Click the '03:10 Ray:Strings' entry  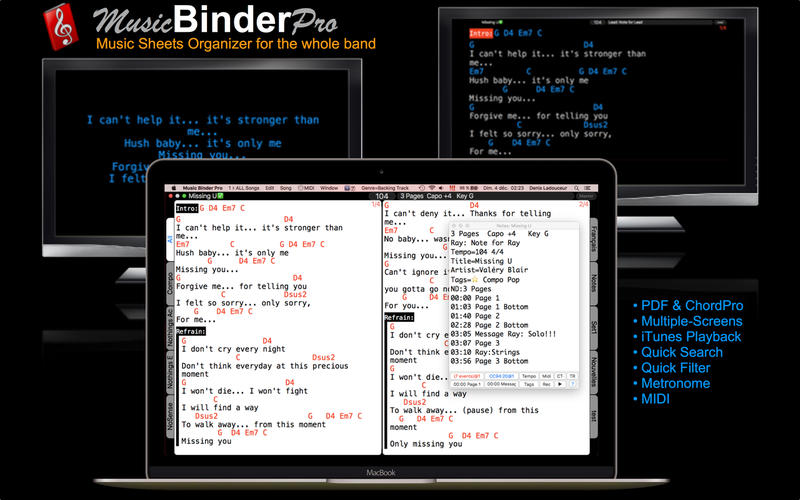pyautogui.click(x=485, y=352)
